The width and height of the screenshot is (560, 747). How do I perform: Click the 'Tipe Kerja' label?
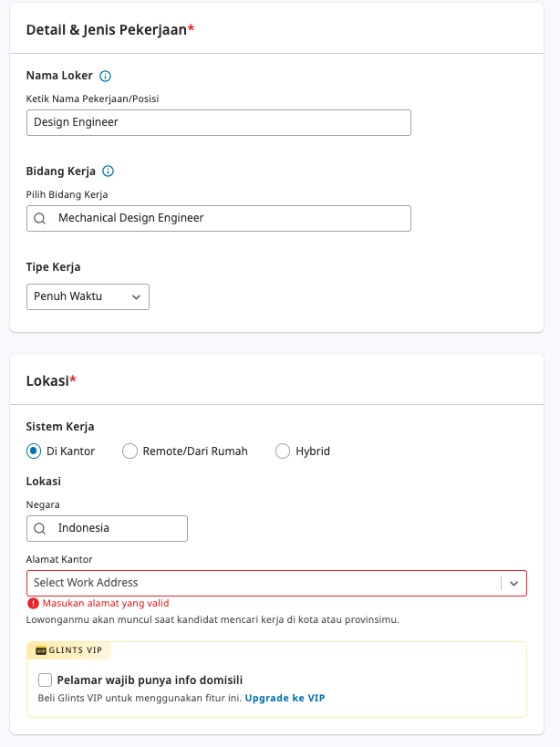[53, 266]
